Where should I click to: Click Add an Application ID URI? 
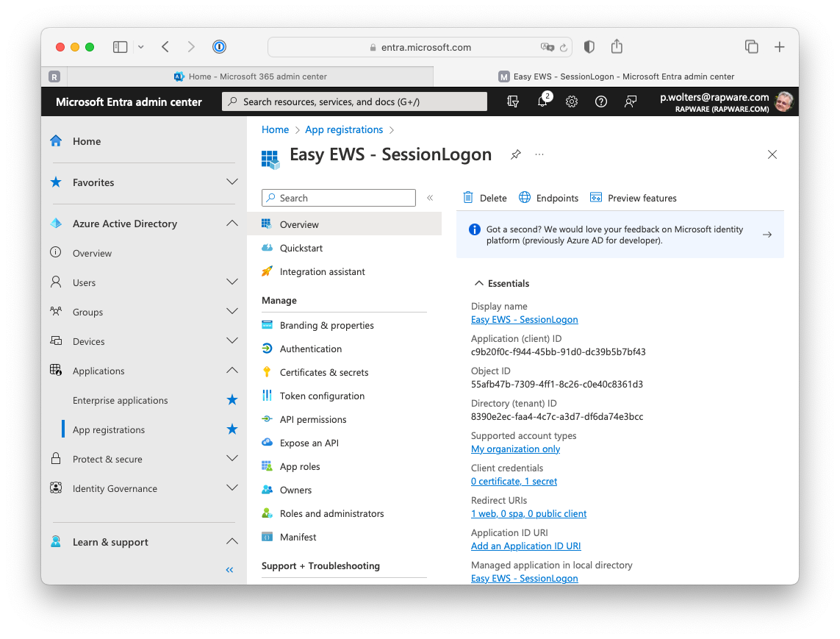(x=525, y=546)
